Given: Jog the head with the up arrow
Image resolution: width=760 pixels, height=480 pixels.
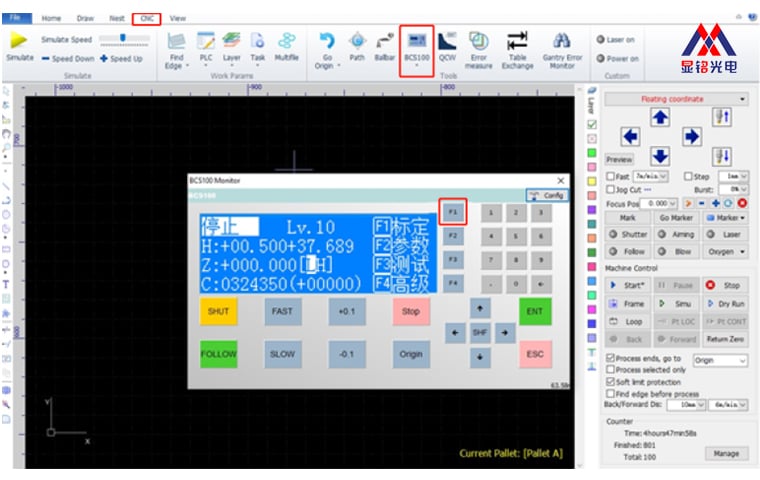Looking at the screenshot, I should [660, 117].
